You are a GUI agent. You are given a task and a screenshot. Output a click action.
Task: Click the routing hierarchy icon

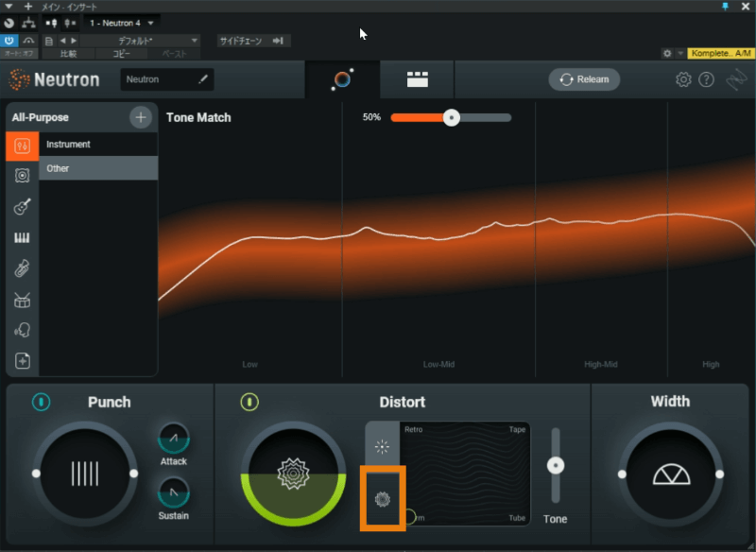[29, 23]
